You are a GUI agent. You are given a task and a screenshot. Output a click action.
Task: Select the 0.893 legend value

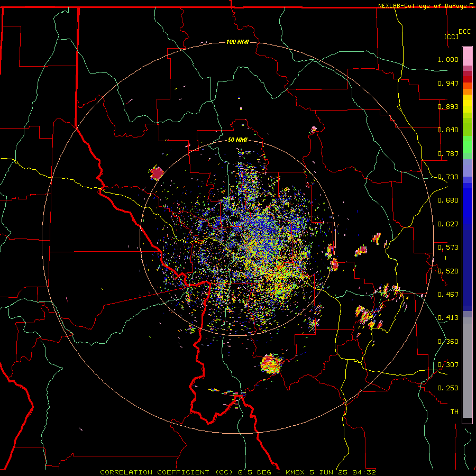point(448,106)
